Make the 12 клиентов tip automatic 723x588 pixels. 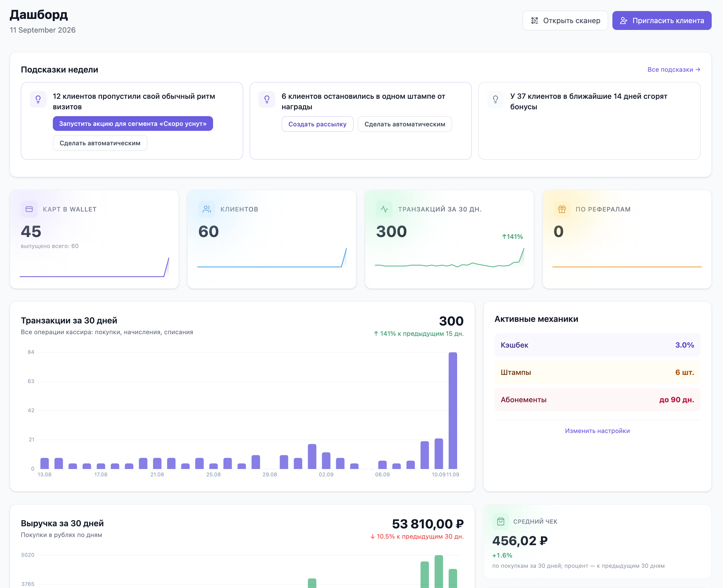(100, 143)
